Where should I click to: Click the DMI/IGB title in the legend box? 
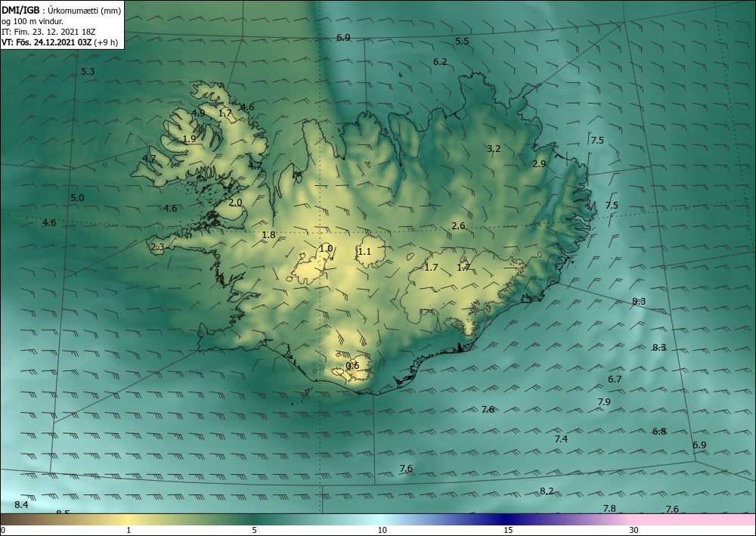point(20,10)
